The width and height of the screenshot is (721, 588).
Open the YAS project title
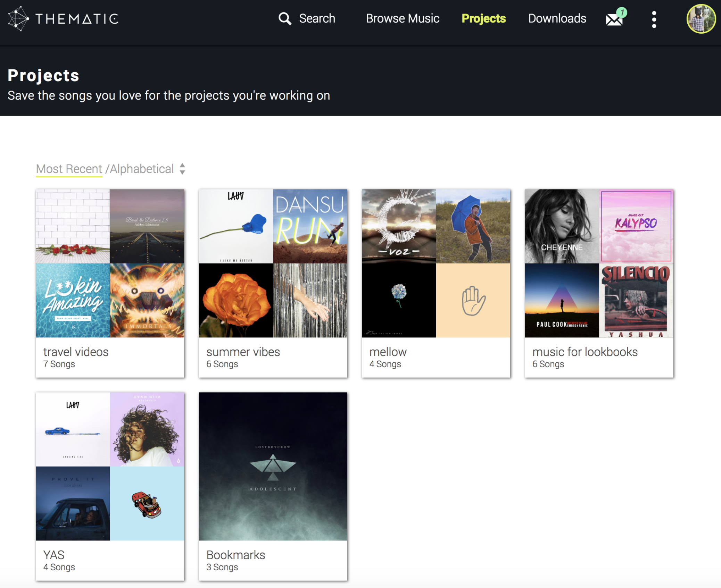point(54,555)
